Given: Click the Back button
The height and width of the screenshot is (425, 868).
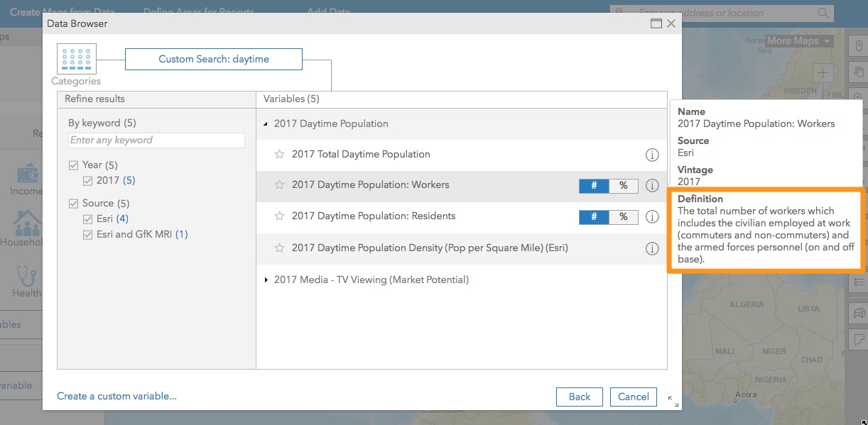Looking at the screenshot, I should tap(579, 397).
